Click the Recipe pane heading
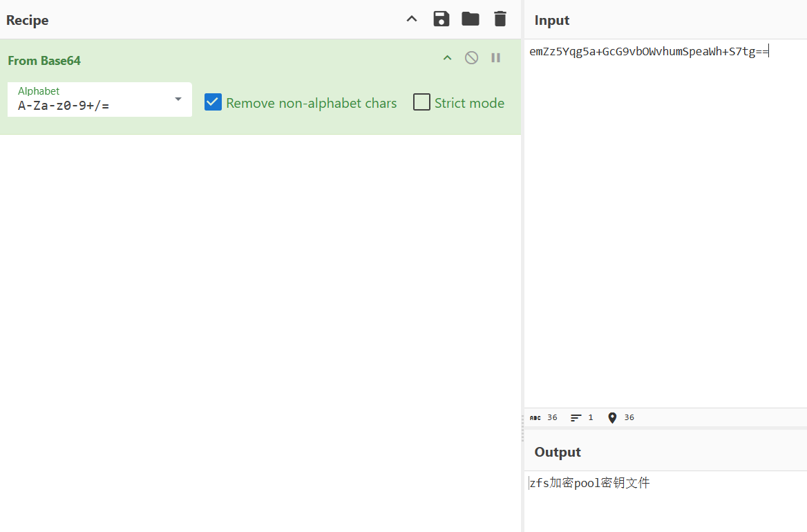This screenshot has width=807, height=532. click(x=27, y=20)
